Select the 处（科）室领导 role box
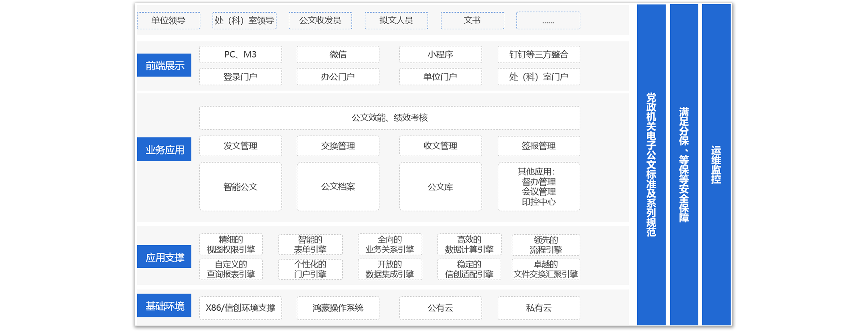This screenshot has width=868, height=331. pos(244,20)
